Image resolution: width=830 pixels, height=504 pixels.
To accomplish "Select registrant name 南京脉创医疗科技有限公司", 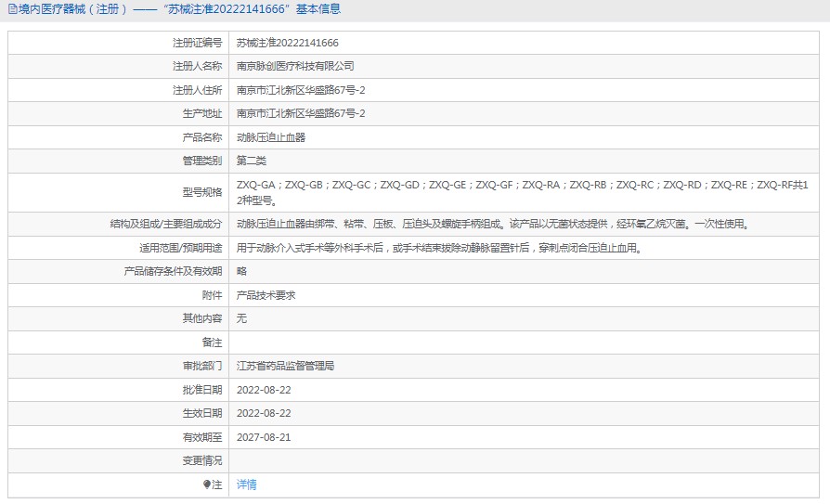I will (x=295, y=66).
